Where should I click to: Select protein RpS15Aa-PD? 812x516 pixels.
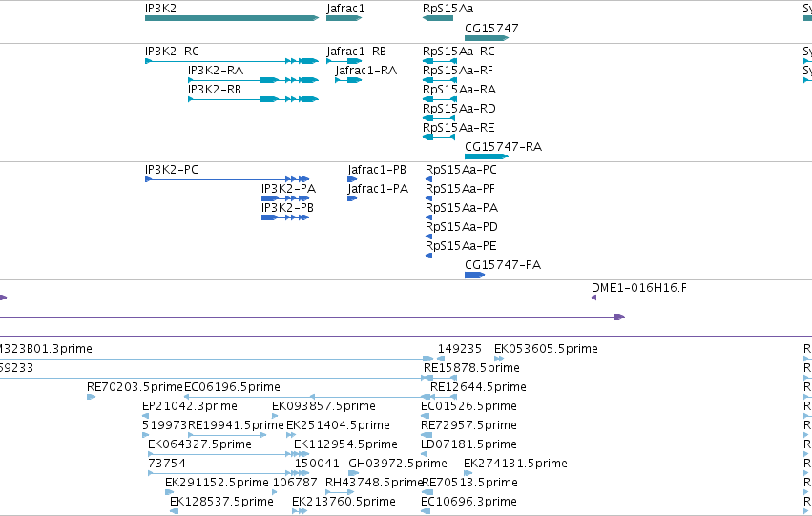(x=428, y=237)
